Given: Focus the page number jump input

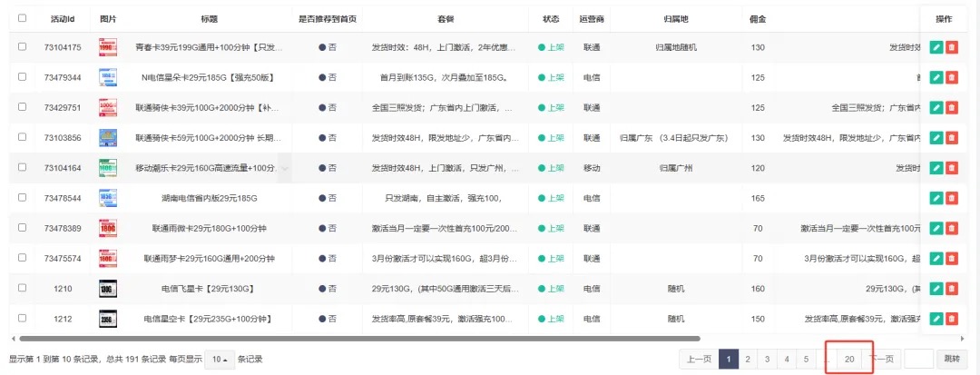Looking at the screenshot, I should (918, 360).
